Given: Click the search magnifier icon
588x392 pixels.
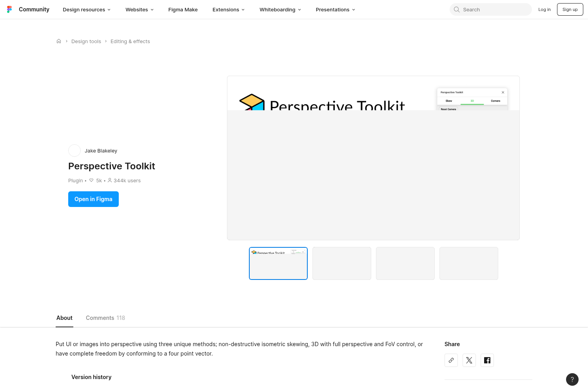Looking at the screenshot, I should point(457,9).
